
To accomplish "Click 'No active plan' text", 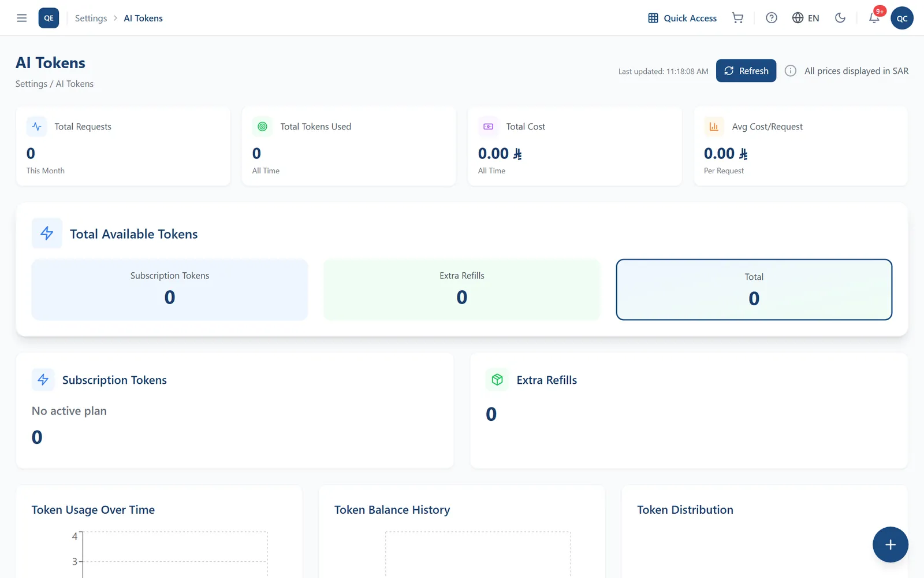I will coord(69,411).
